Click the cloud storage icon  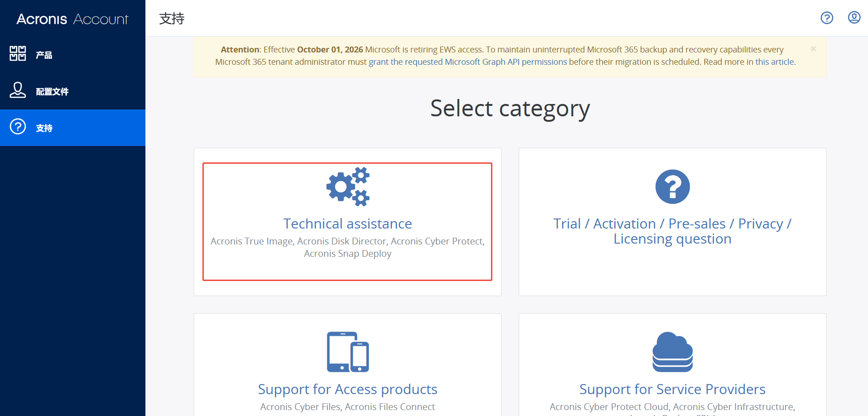(672, 352)
